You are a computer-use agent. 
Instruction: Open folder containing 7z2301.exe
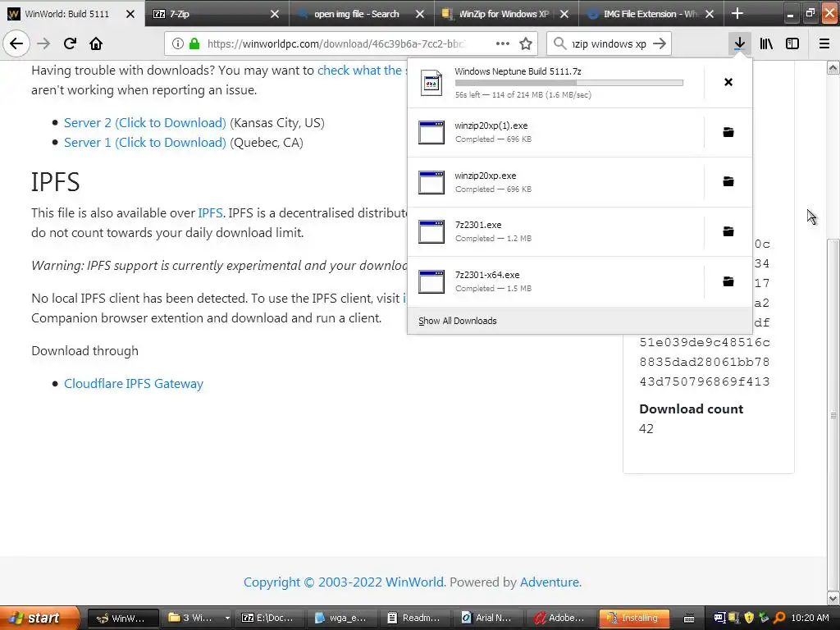click(728, 231)
